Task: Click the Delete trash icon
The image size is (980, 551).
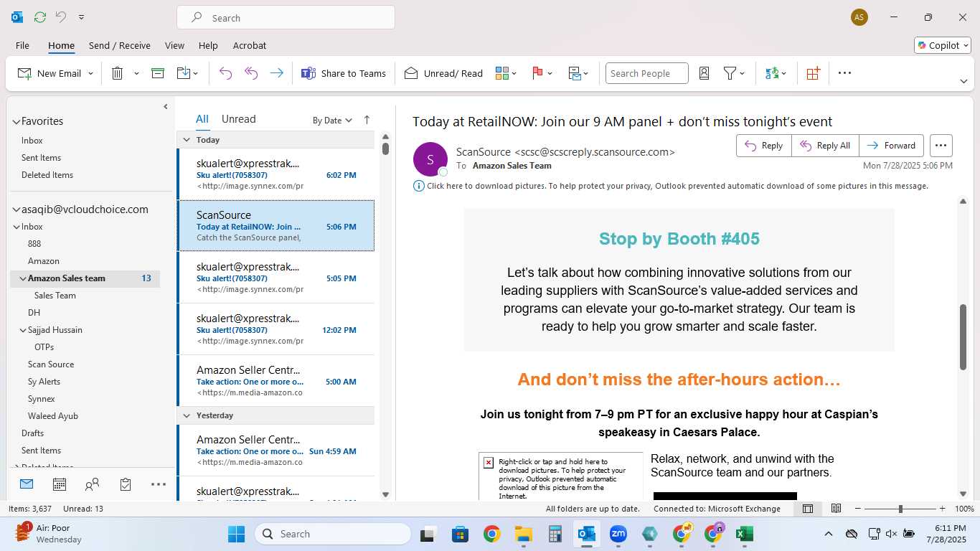Action: pyautogui.click(x=118, y=73)
